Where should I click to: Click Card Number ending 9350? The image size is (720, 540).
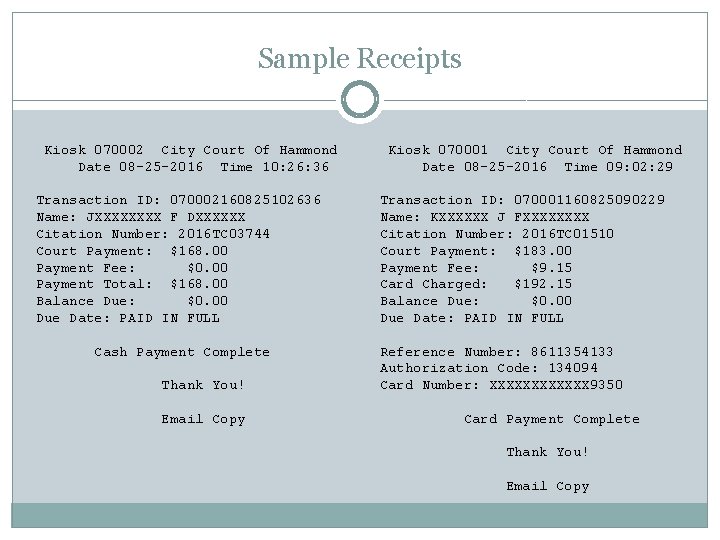tap(501, 385)
